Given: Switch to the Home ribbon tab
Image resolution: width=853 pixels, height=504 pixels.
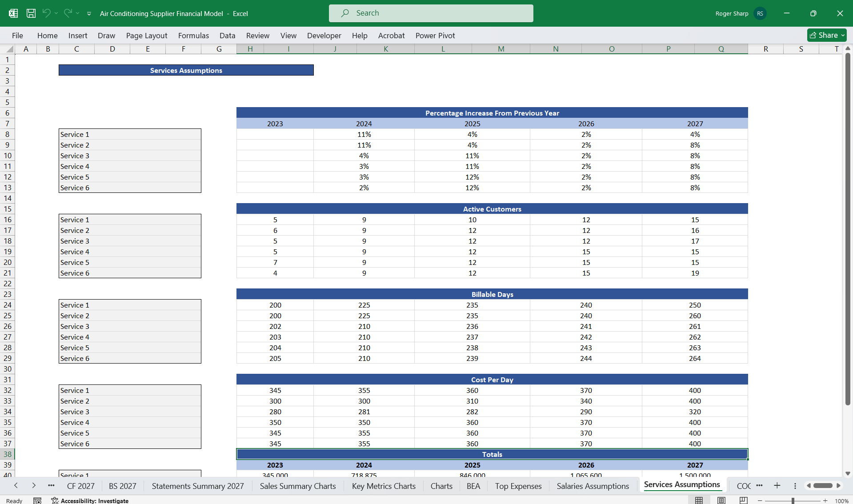Looking at the screenshot, I should click(x=48, y=36).
